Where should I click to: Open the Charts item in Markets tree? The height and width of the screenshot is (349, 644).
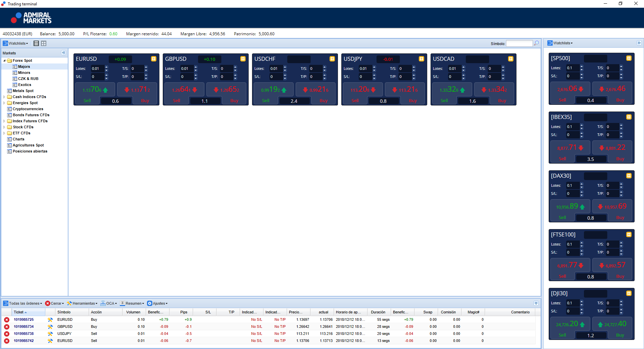point(18,139)
